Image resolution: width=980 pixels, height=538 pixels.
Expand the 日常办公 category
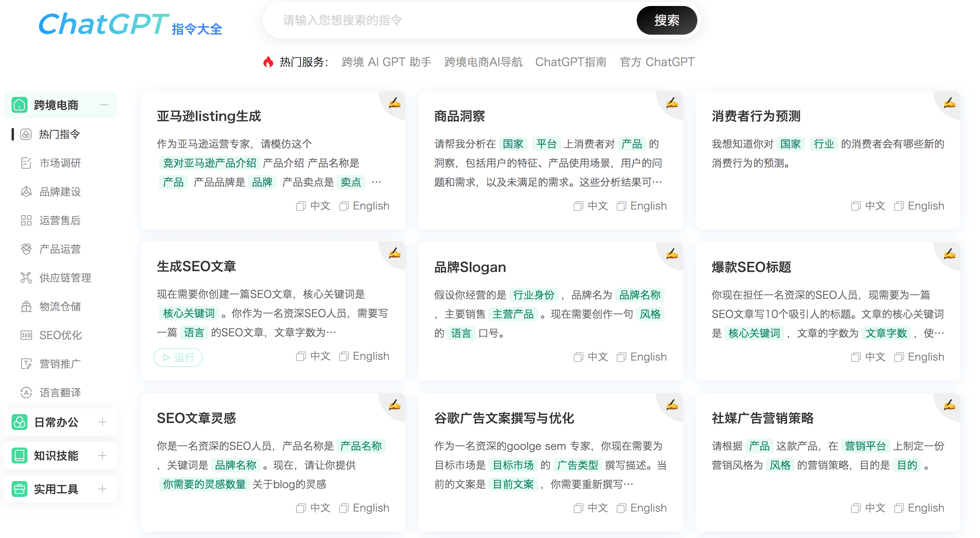[x=103, y=422]
